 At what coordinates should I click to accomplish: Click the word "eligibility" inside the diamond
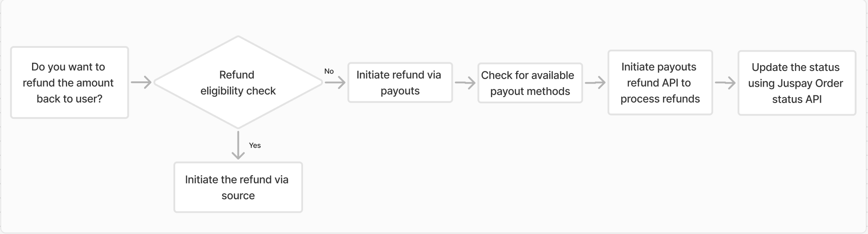click(x=221, y=91)
